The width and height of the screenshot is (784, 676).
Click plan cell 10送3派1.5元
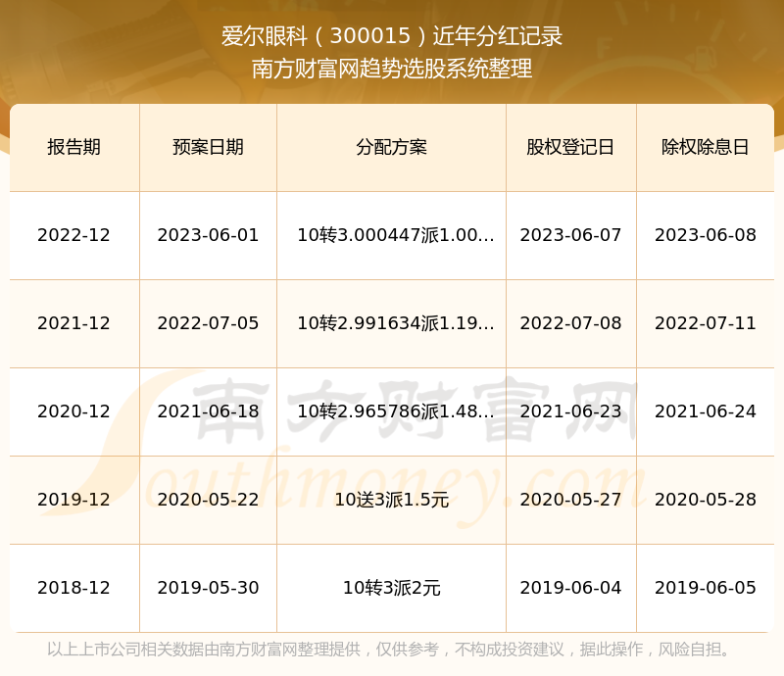point(391,500)
